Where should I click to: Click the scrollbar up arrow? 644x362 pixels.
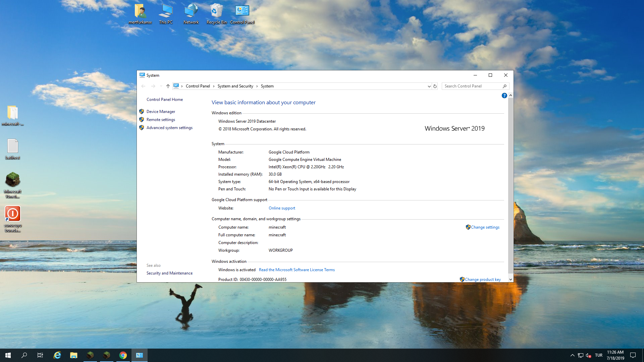[x=511, y=96]
